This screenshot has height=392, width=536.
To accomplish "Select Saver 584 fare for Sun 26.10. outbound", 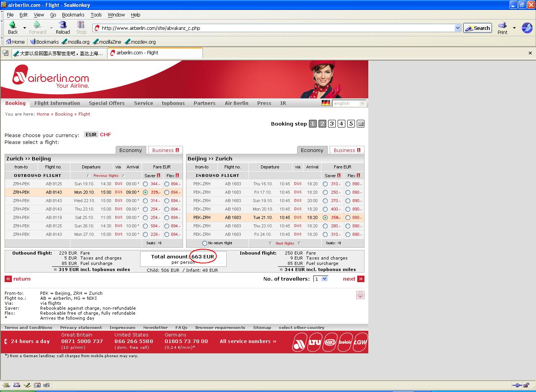I will tap(145, 226).
